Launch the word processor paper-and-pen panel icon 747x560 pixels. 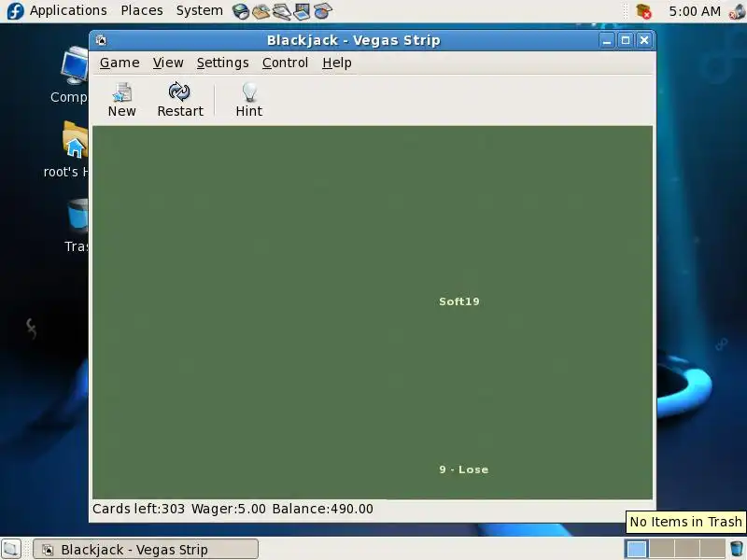pyautogui.click(x=282, y=11)
